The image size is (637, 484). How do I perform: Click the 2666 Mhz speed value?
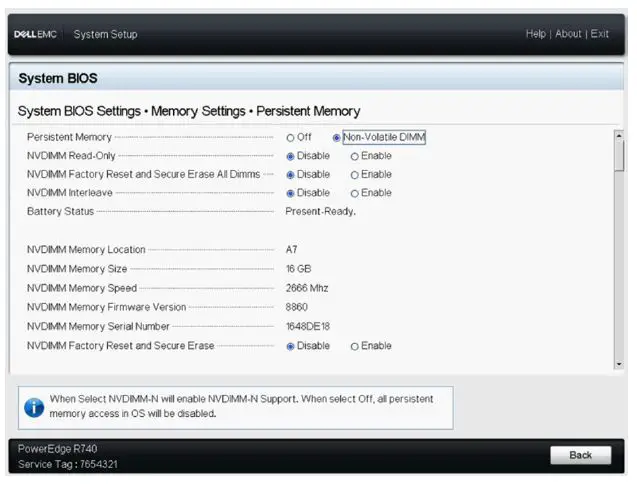pyautogui.click(x=307, y=288)
